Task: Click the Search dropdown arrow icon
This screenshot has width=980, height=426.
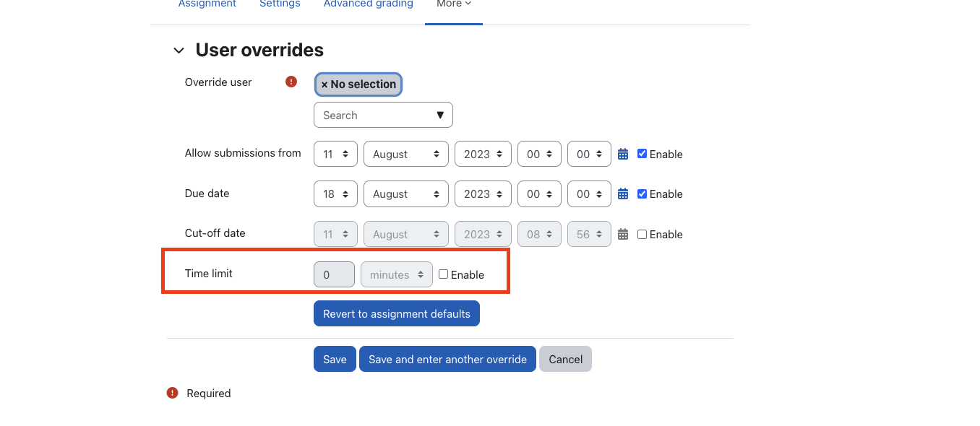Action: pos(440,116)
